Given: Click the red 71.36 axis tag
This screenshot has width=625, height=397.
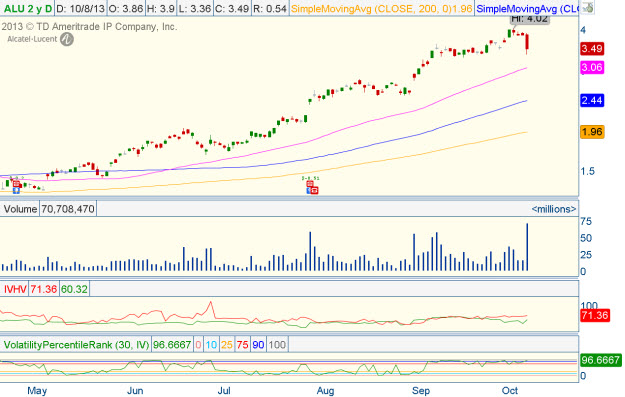Looking at the screenshot, I should coord(595,316).
